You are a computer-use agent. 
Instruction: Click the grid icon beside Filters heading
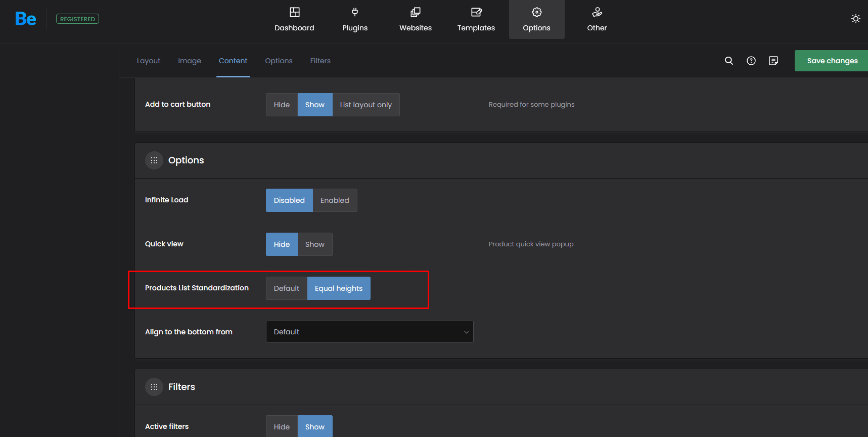[x=154, y=387]
